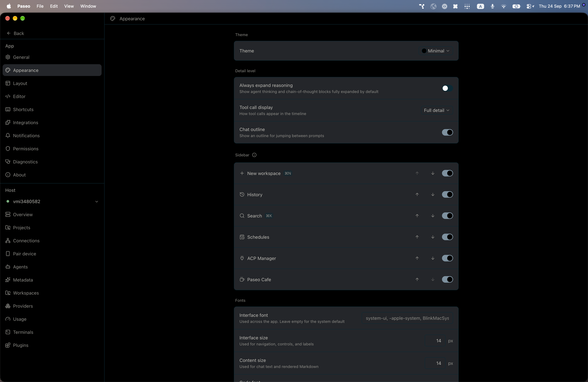This screenshot has height=382, width=588.
Task: Move ACP Manager down with its arrow icon
Action: pyautogui.click(x=433, y=258)
